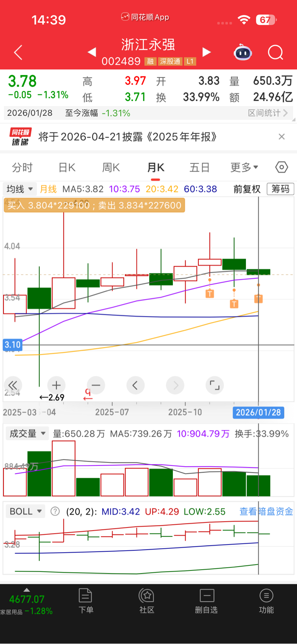Tap the UP:4.29 BOLL value
This screenshot has height=644, width=297.
click(x=162, y=512)
